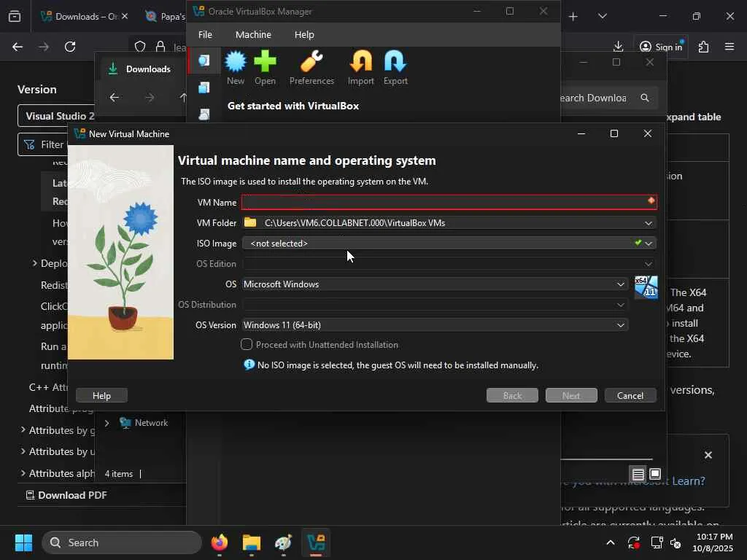
Task: Click the VM Folder yellow folder icon
Action: tap(250, 222)
